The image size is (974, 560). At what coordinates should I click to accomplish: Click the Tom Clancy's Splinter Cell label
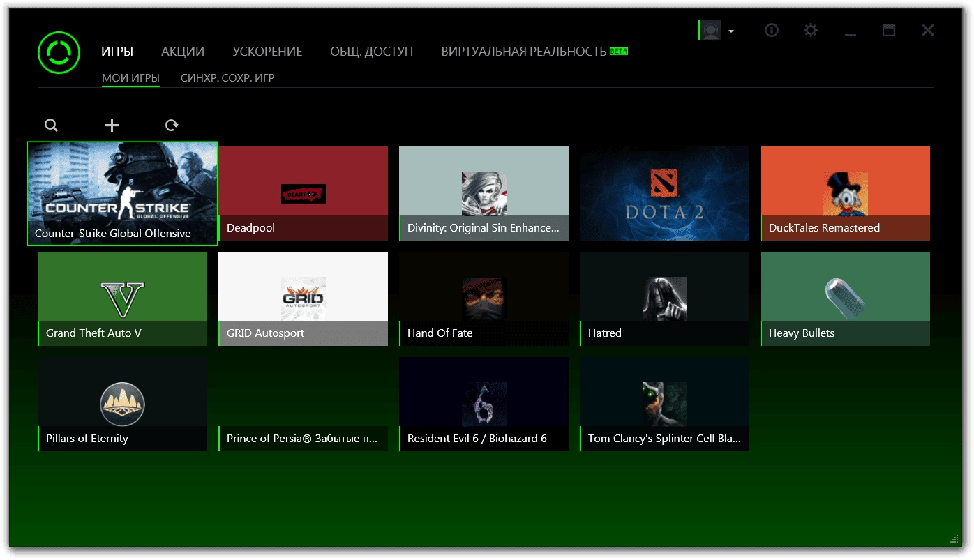[664, 439]
